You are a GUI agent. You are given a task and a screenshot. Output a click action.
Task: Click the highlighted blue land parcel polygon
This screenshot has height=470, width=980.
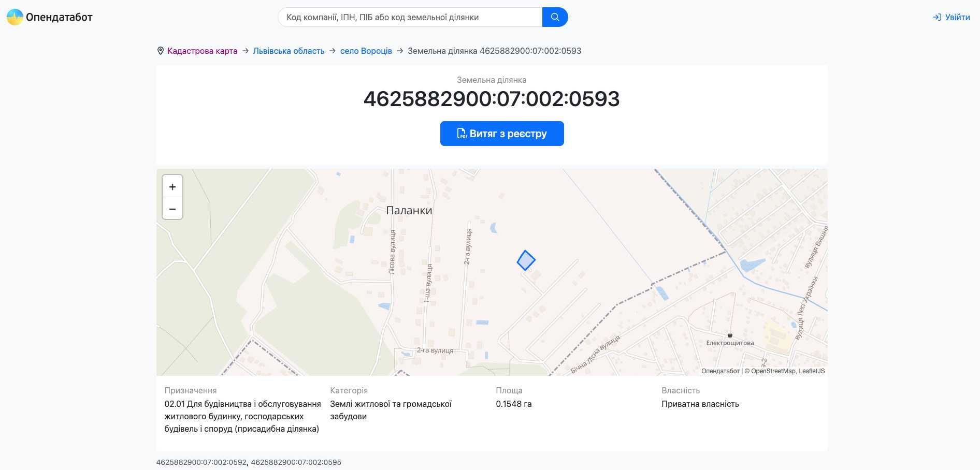pos(526,260)
